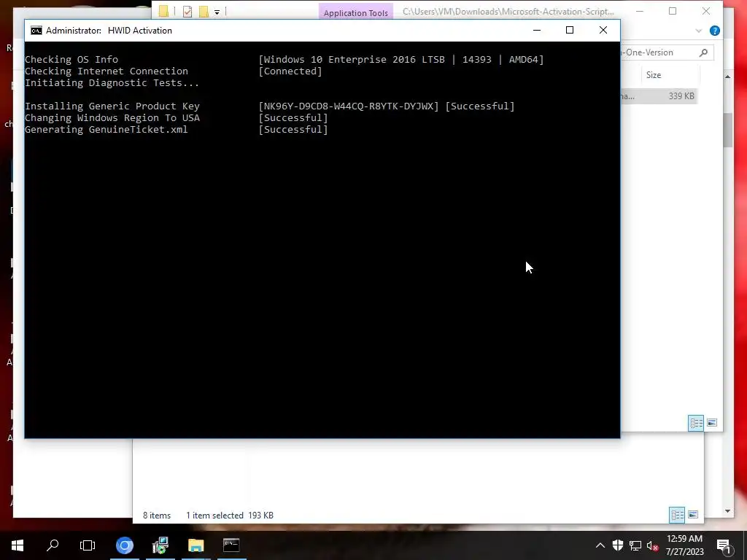This screenshot has height=560, width=747.
Task: Open the installer application icon in the taskbar
Action: pyautogui.click(x=160, y=545)
